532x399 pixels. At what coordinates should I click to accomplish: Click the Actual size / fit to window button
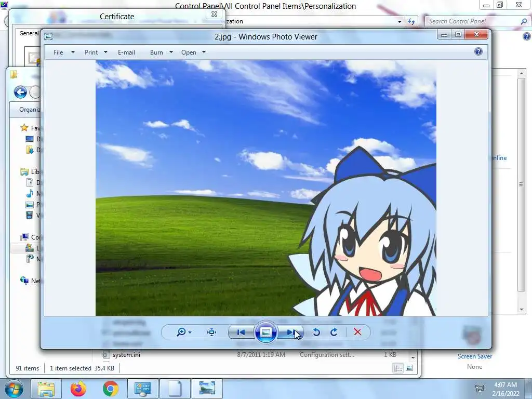pos(212,332)
